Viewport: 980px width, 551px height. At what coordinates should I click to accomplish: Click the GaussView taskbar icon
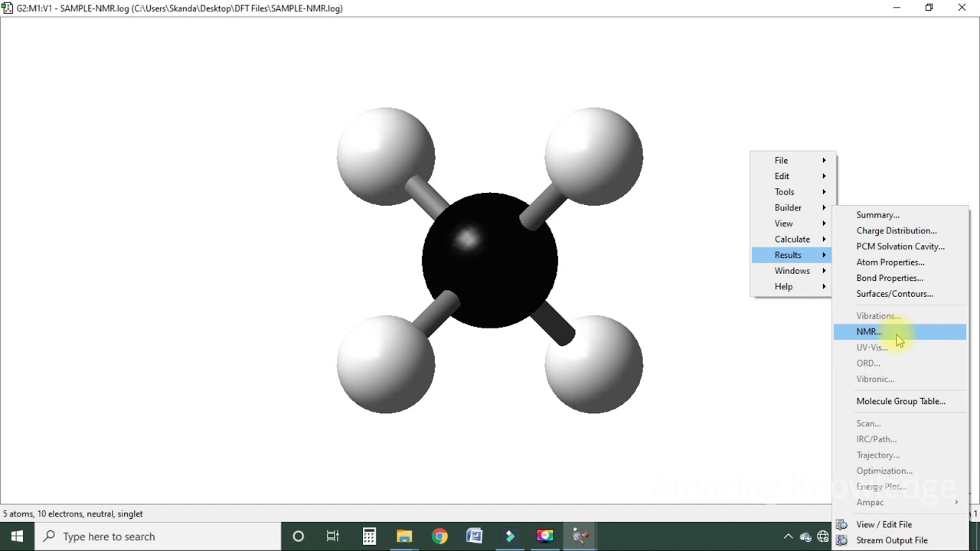580,536
